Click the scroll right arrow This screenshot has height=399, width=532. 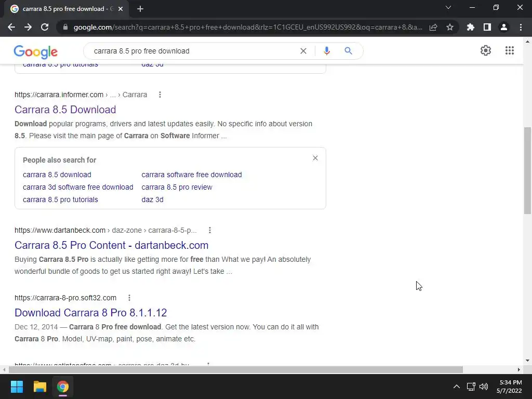point(519,369)
